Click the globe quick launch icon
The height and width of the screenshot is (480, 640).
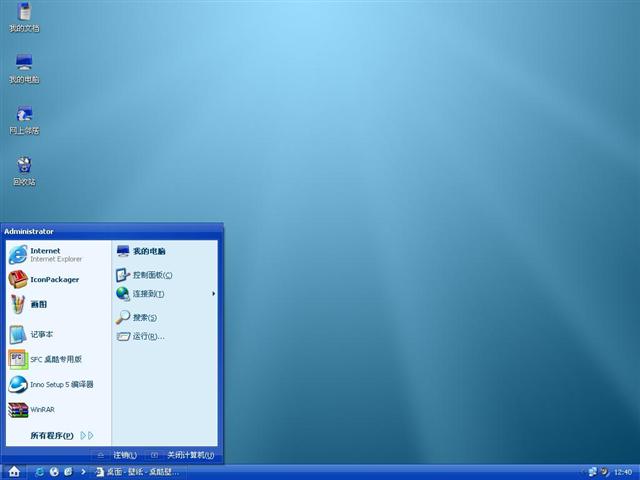point(54,472)
